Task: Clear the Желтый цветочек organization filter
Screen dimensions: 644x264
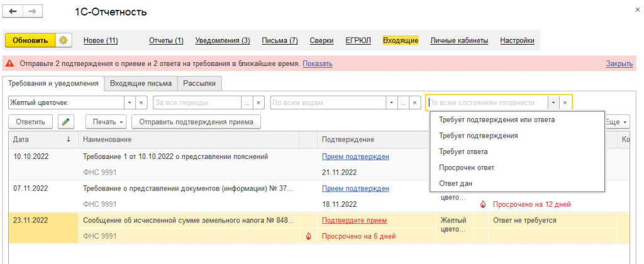Action: pyautogui.click(x=141, y=102)
